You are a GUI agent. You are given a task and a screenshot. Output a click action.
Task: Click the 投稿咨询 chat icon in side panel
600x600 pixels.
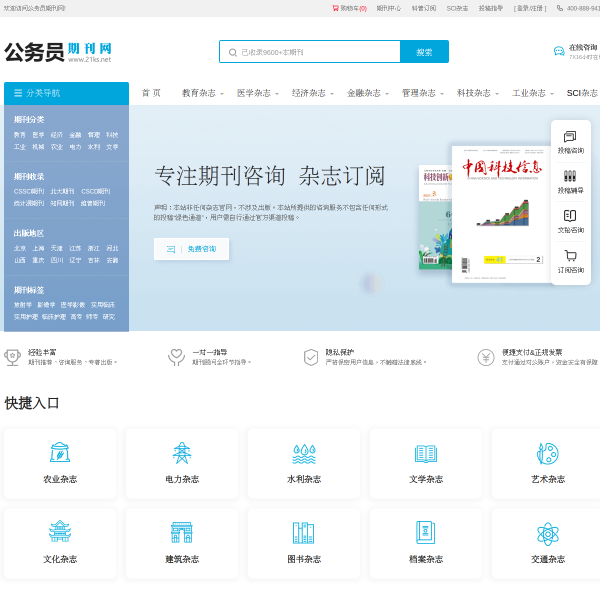pos(570,136)
